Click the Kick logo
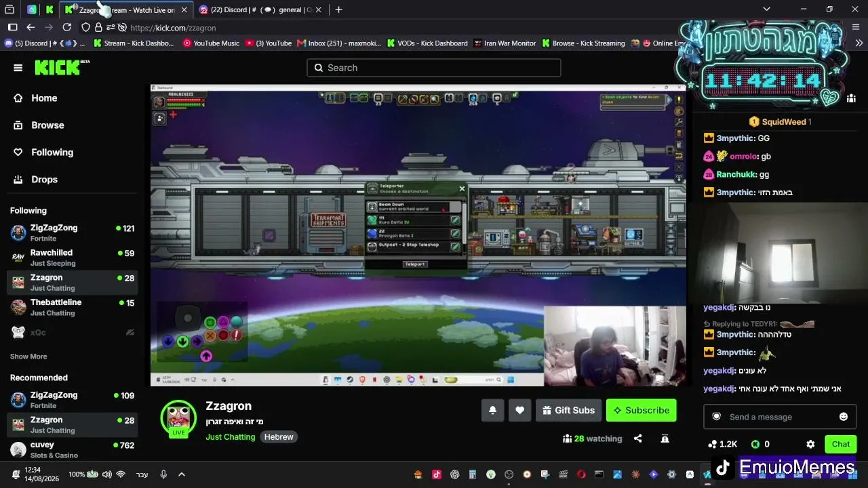 click(62, 67)
